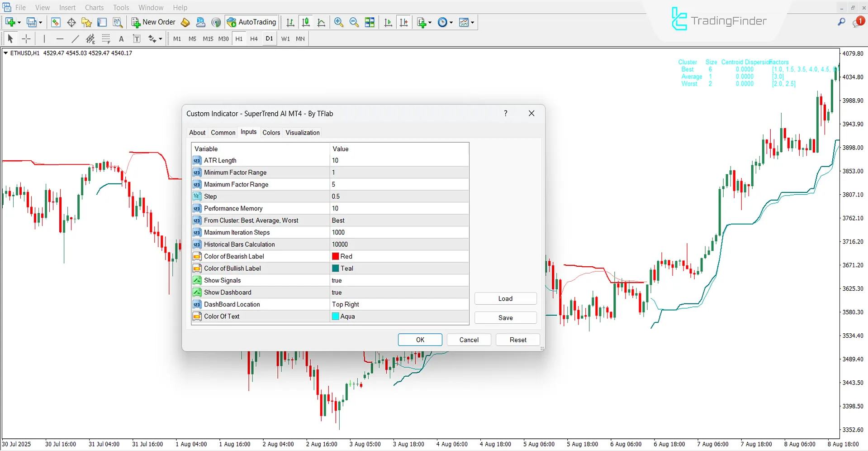Click the Zoom In magnifier icon
This screenshot has height=451, width=868.
[338, 22]
